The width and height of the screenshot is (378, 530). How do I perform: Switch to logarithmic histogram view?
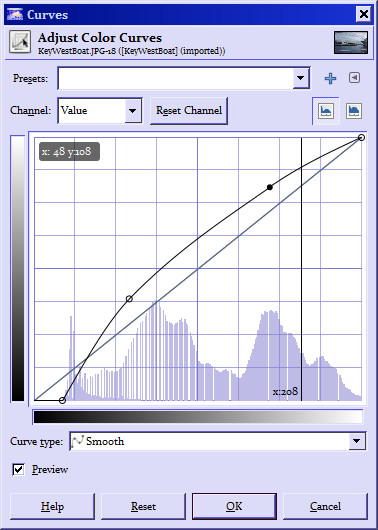354,111
